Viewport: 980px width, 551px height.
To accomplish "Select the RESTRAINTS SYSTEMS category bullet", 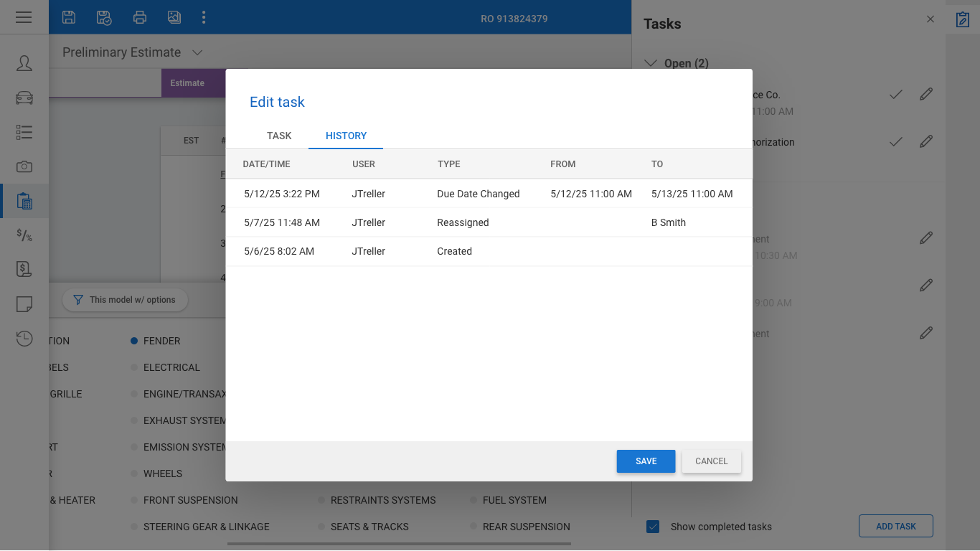I will 322,500.
